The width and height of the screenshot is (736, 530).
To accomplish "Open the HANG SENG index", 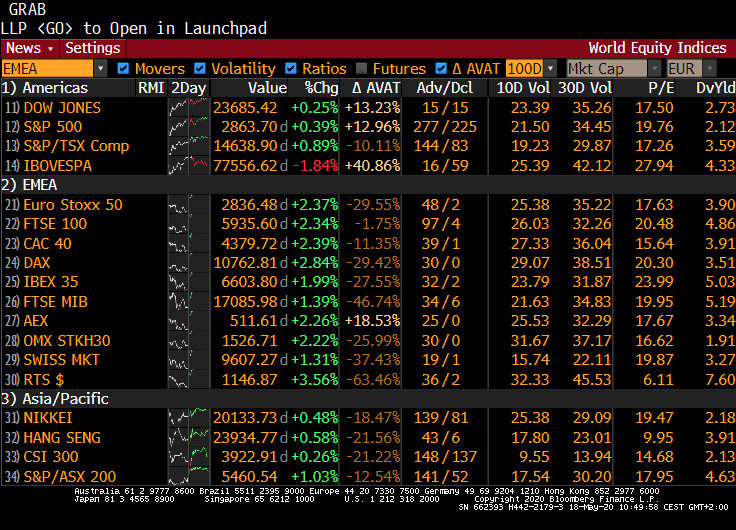I will point(62,438).
